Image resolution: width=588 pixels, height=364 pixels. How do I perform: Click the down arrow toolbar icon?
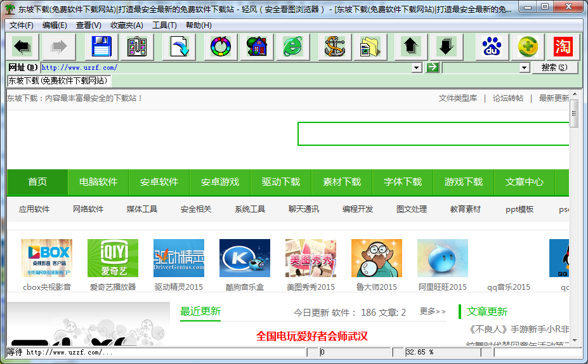(x=447, y=47)
